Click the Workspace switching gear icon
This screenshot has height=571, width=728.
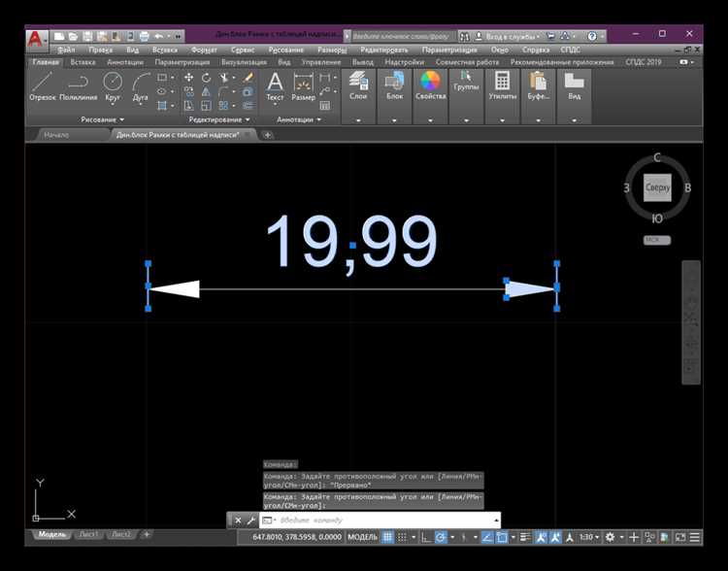click(611, 537)
